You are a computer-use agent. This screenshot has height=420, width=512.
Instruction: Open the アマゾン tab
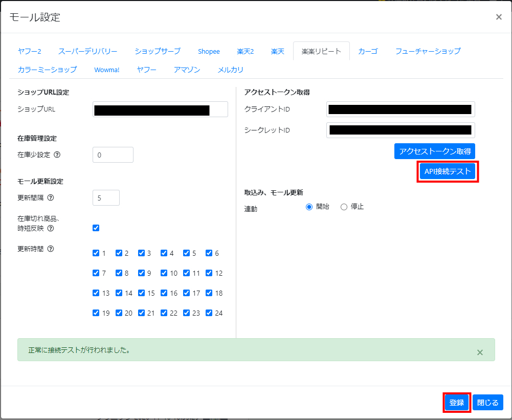(x=187, y=70)
